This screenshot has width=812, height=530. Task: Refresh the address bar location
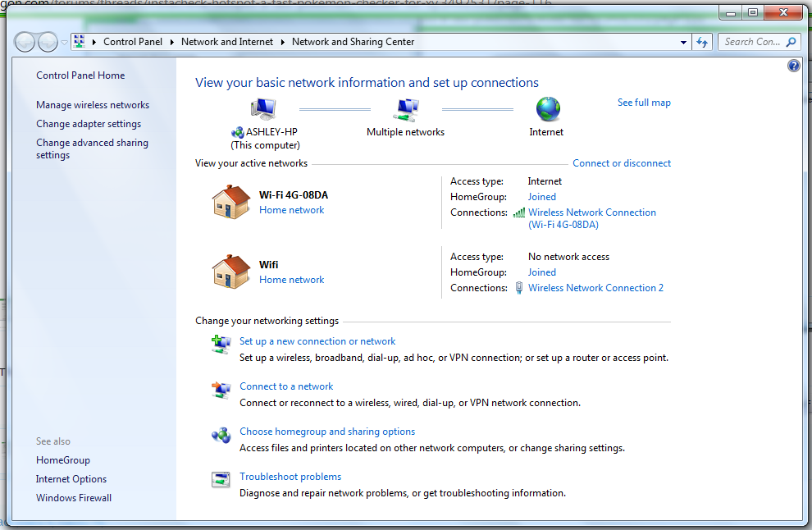point(702,42)
